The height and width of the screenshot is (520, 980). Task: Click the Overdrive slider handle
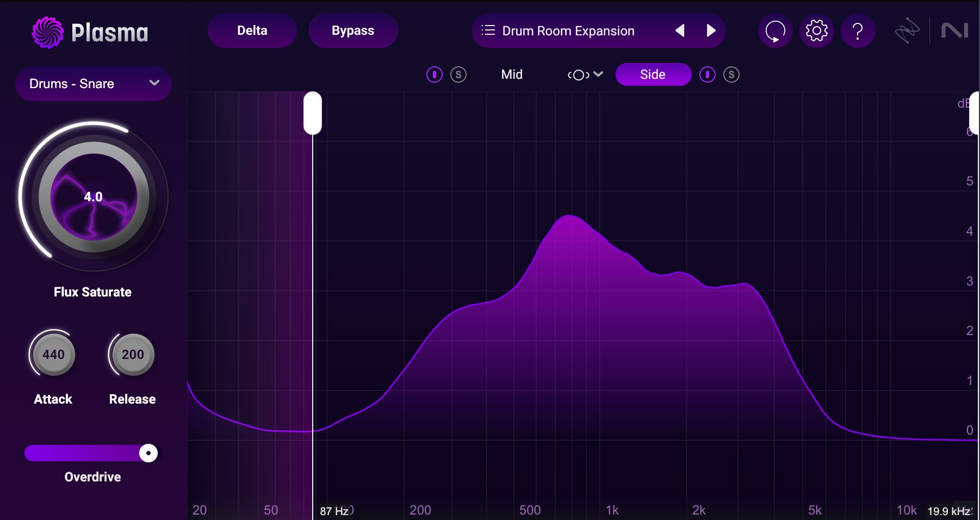point(148,453)
